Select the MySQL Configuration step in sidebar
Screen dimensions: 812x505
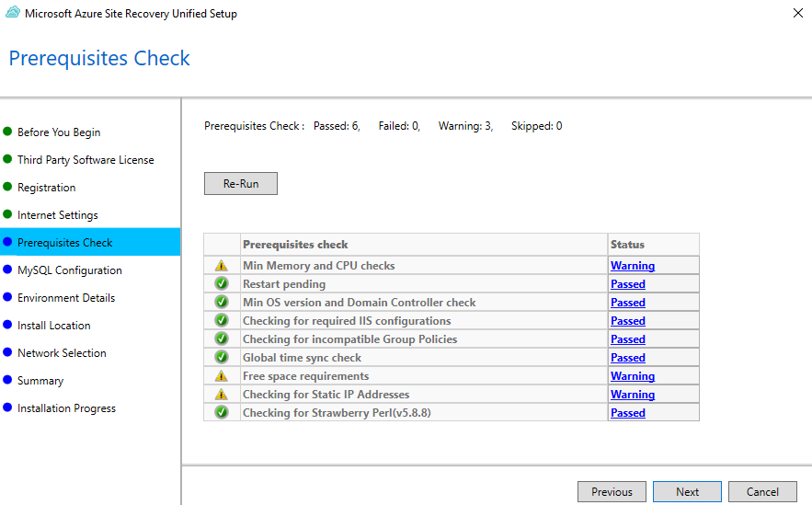click(x=69, y=270)
